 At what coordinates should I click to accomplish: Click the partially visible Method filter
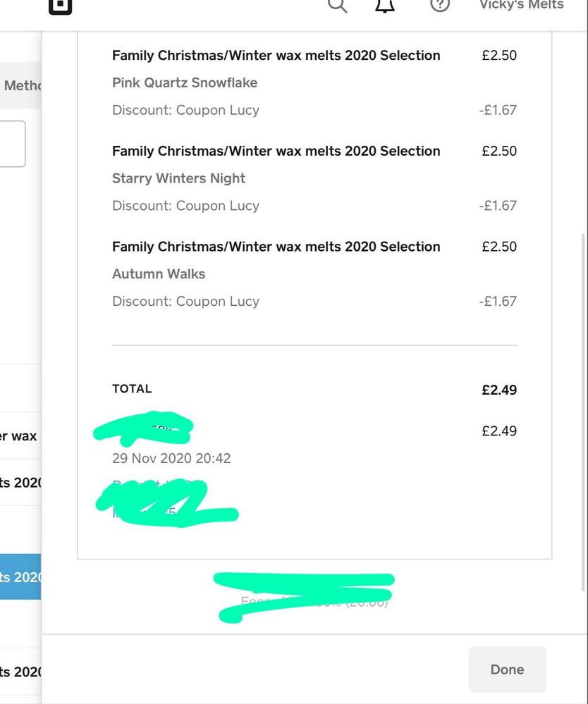click(x=21, y=86)
